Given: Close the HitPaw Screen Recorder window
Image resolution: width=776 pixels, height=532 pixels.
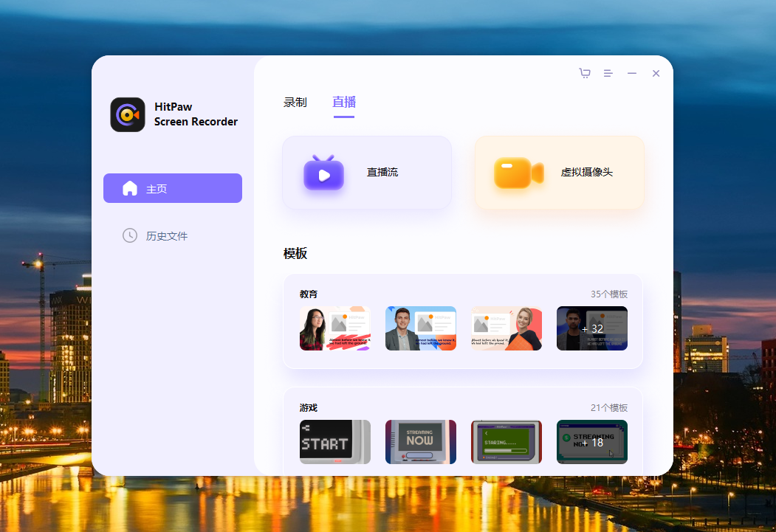Looking at the screenshot, I should click(656, 73).
